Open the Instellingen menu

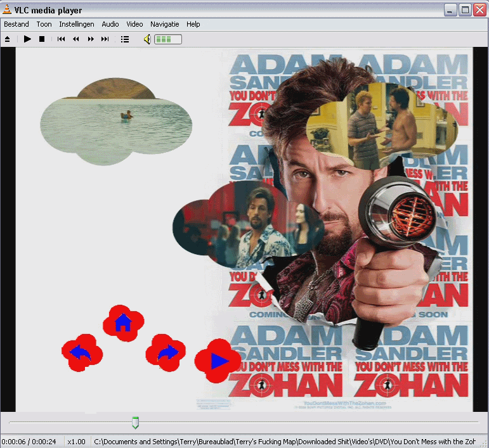pyautogui.click(x=77, y=24)
